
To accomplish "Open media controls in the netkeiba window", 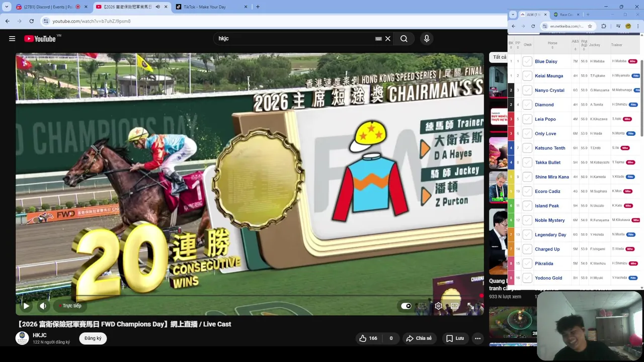I will (x=618, y=26).
